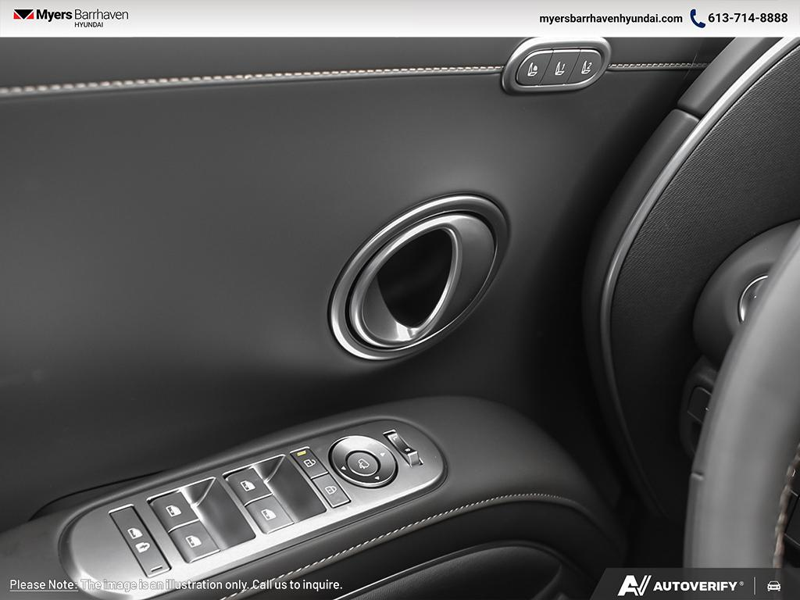Click the phone number 613-714-8888
Screen dimensions: 800x600
tap(747, 18)
